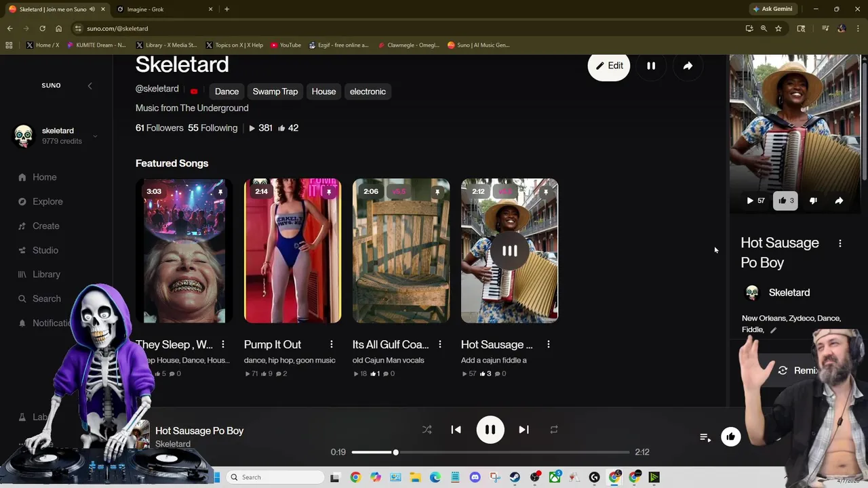The height and width of the screenshot is (488, 868).
Task: Open the Pump It Out options menu
Action: pos(332,344)
